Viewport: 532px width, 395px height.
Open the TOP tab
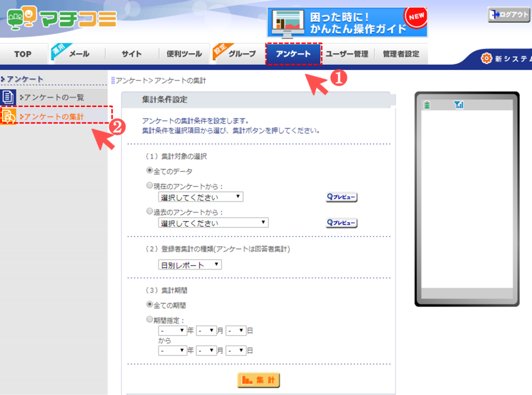23,54
